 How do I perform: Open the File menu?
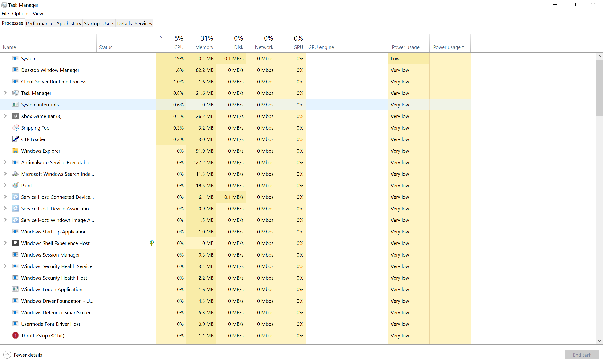5,13
